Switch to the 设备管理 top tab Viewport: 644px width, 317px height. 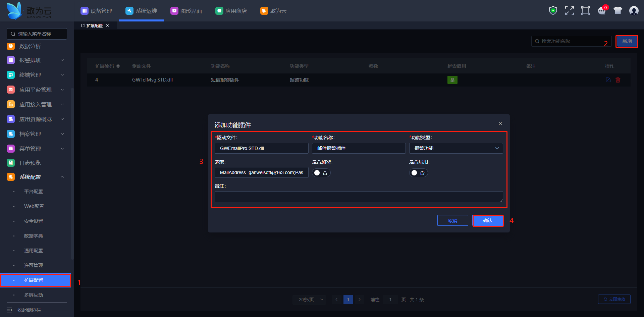97,11
